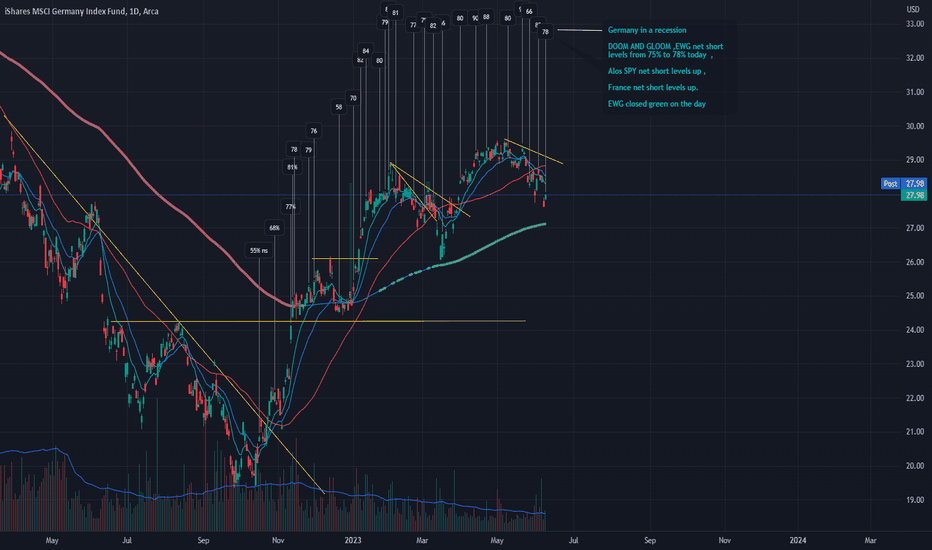
Task: Select the 'France net short levels up.' note
Action: tap(653, 87)
